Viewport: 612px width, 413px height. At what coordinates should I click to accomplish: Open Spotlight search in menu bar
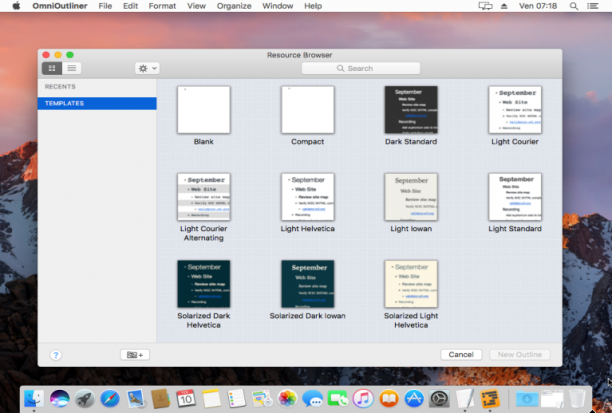574,6
